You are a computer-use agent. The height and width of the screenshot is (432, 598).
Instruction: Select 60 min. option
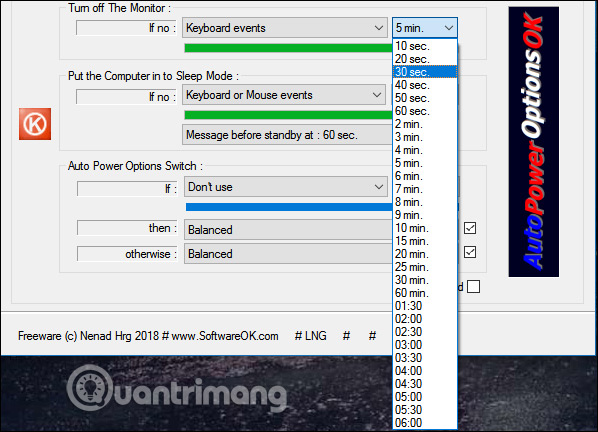tap(425, 292)
